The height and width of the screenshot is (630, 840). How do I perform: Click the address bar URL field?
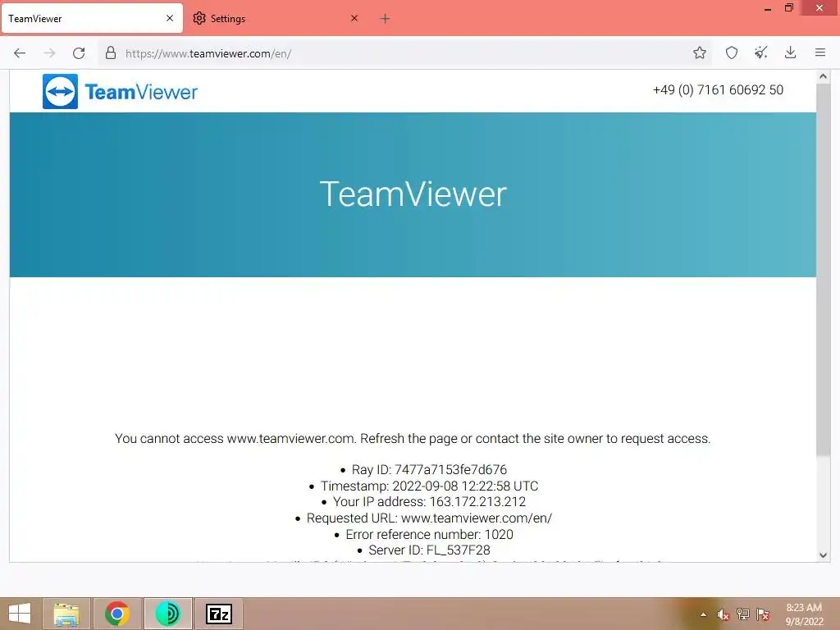(404, 53)
